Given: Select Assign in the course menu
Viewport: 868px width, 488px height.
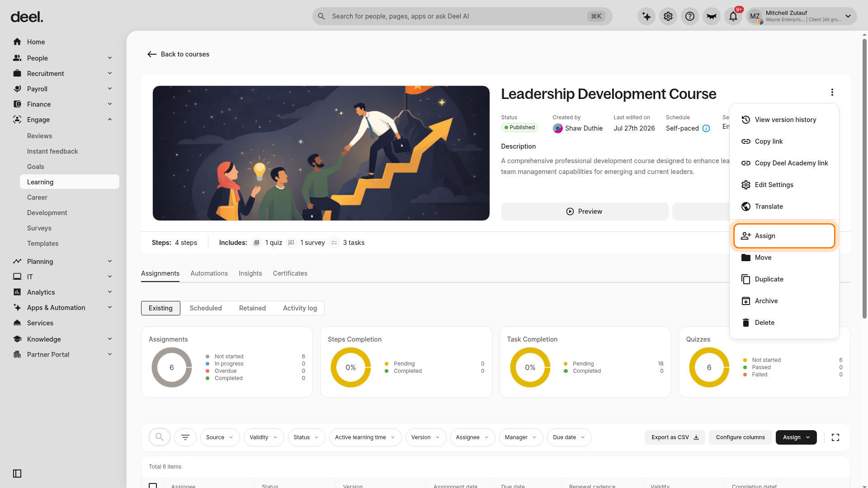Looking at the screenshot, I should (x=784, y=236).
